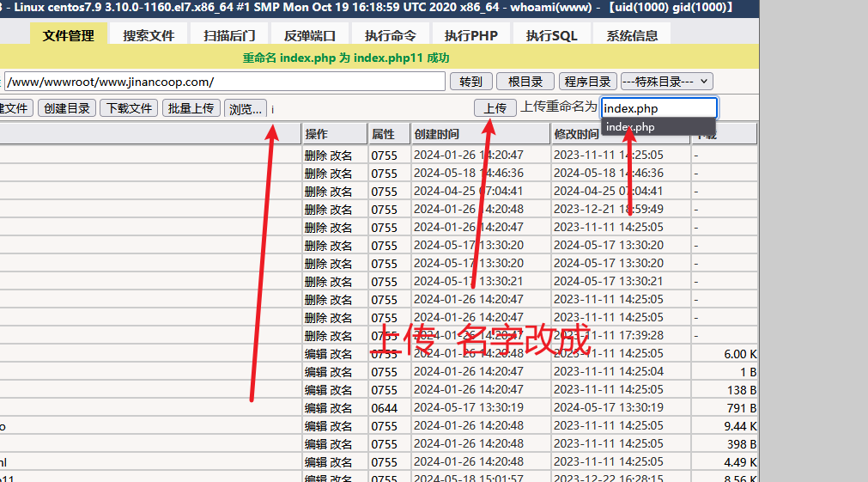Screen dimensions: 868x482
Task: Click 改名 in the 2024-04-25 row
Action: pyautogui.click(x=341, y=192)
